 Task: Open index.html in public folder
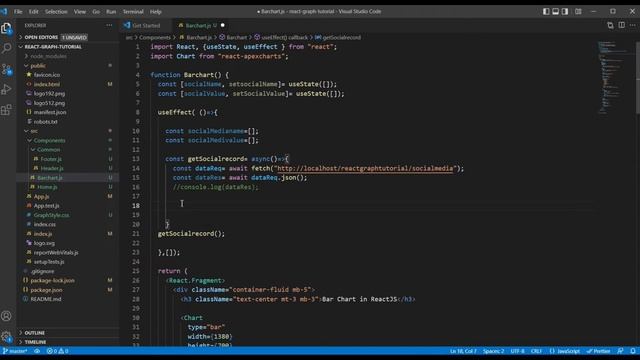pyautogui.click(x=67, y=84)
